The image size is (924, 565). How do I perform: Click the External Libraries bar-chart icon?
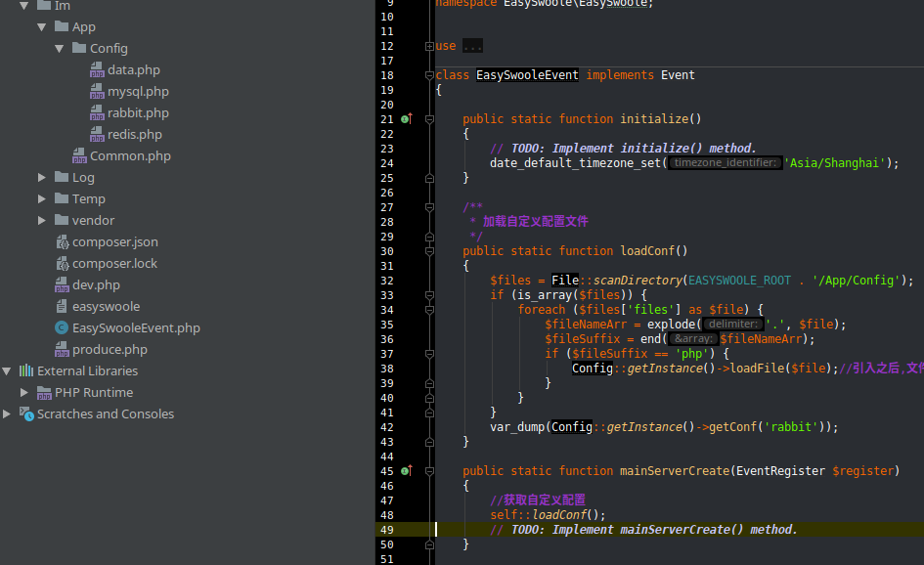[x=26, y=371]
